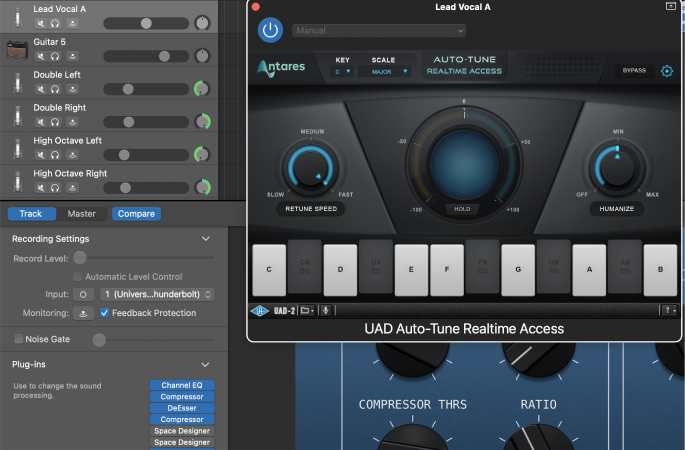The image size is (685, 450).
Task: Open the Channel EQ plug-in
Action: [x=182, y=385]
